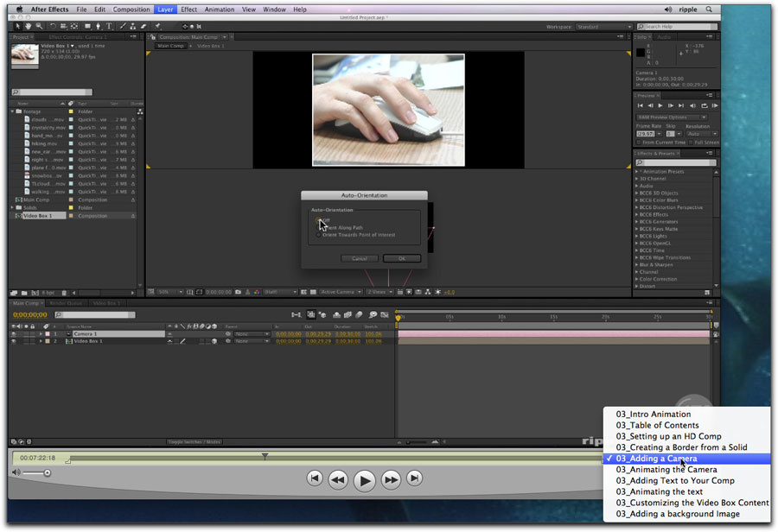Click Cancel in the Auto-Orientation dialog
The height and width of the screenshot is (532, 778).
point(359,258)
